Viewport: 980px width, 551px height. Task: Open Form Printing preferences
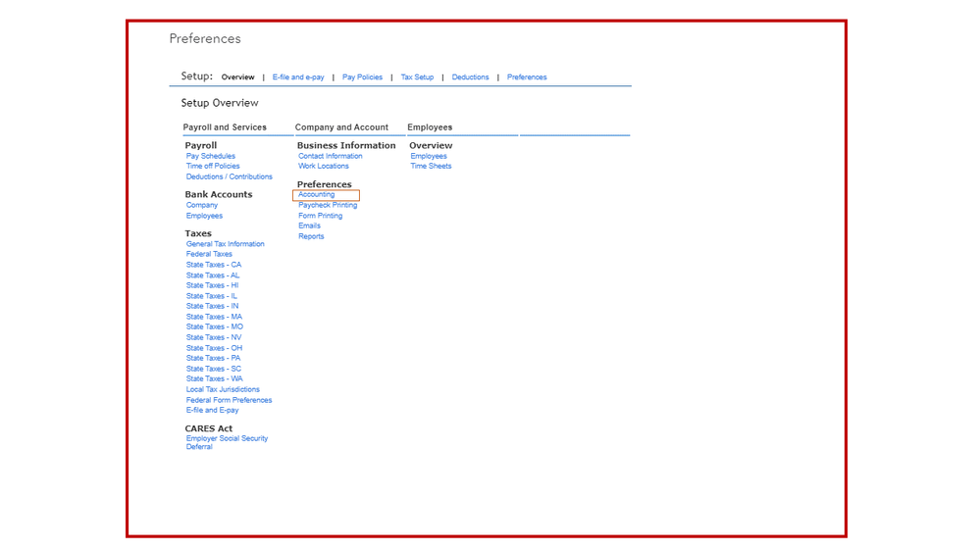[x=320, y=216]
